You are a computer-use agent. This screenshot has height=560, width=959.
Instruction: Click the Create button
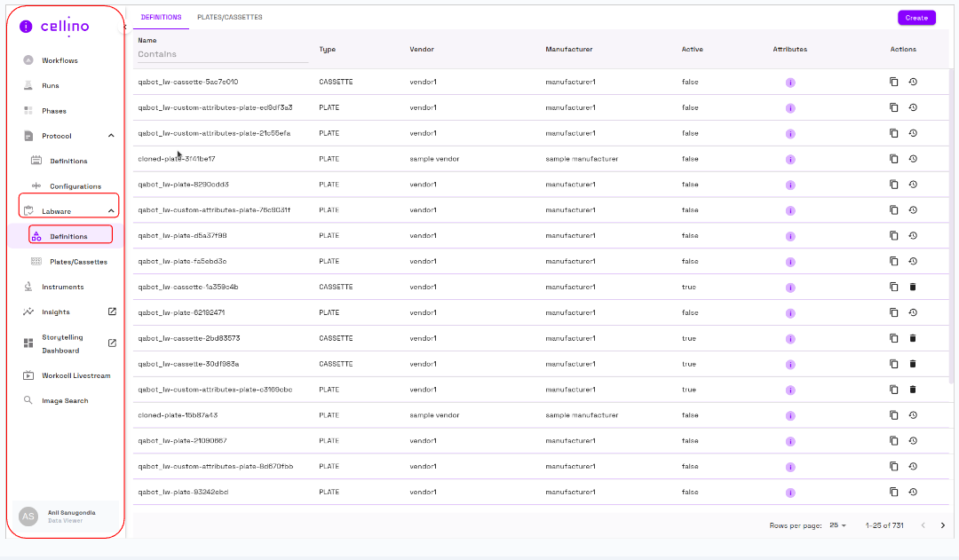[x=916, y=17]
